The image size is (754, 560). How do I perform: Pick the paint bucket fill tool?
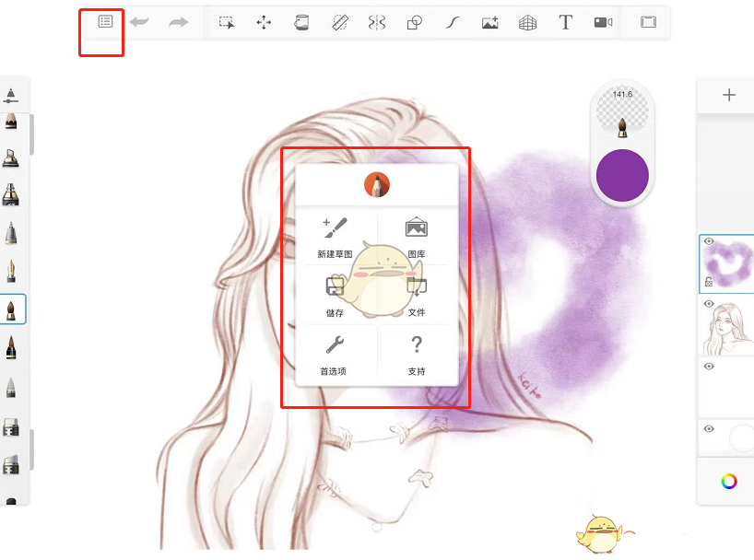click(301, 22)
